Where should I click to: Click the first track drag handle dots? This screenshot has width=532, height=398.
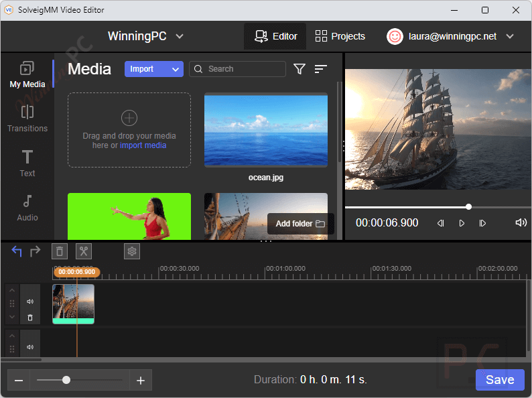pyautogui.click(x=12, y=304)
